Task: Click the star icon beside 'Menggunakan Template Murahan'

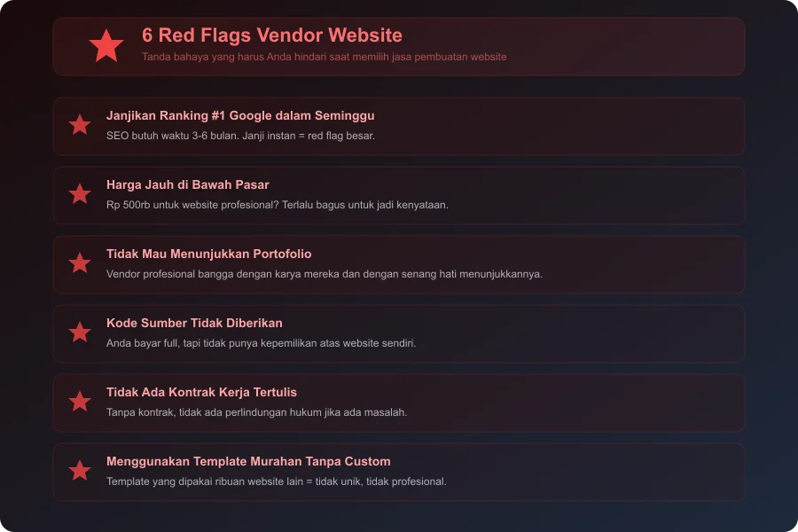Action: pyautogui.click(x=80, y=472)
